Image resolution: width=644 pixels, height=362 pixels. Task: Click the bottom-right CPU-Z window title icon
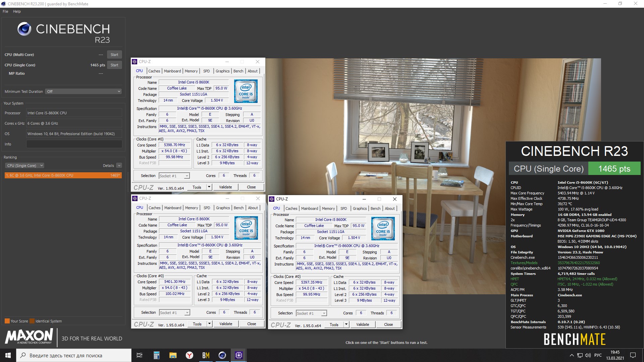click(x=272, y=199)
